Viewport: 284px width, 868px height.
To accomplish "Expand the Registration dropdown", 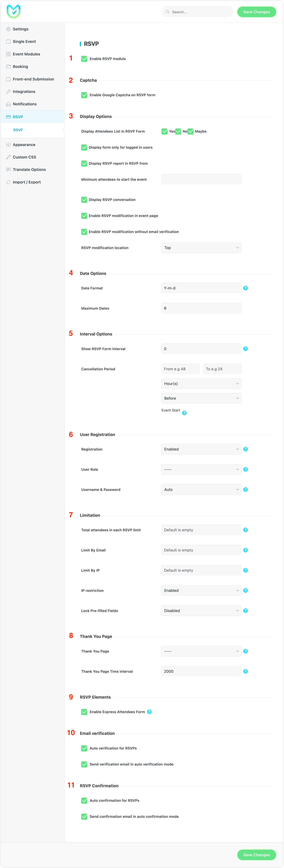I will (201, 449).
